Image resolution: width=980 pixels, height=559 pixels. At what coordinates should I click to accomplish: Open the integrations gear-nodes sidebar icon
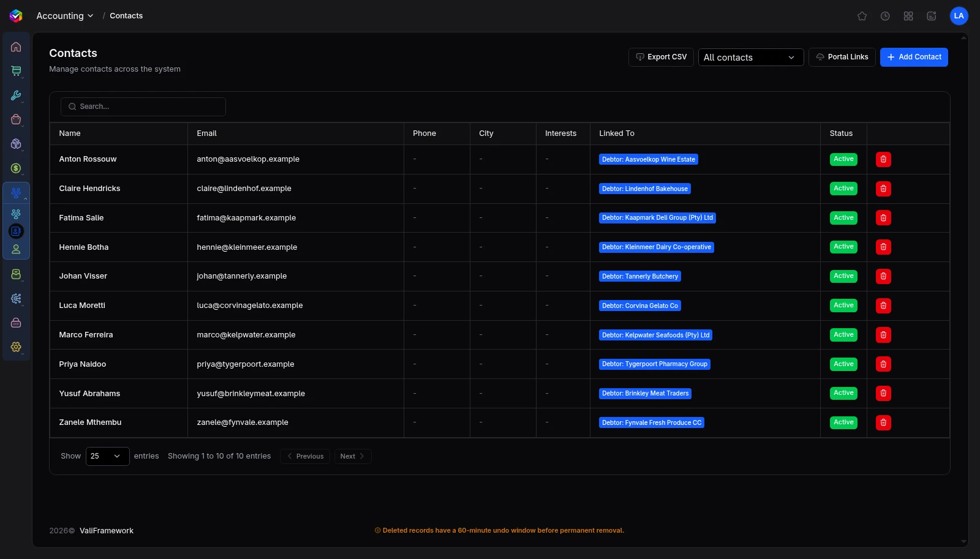point(16,298)
